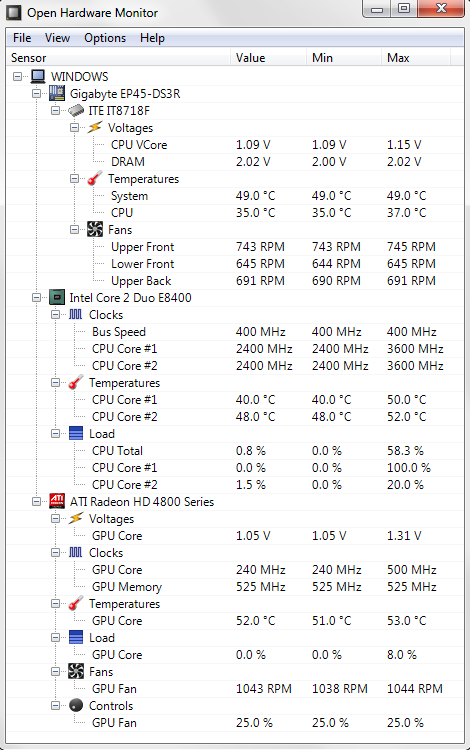The height and width of the screenshot is (750, 470).
Task: Click the CPU Load bar-graph icon
Action: tap(76, 433)
